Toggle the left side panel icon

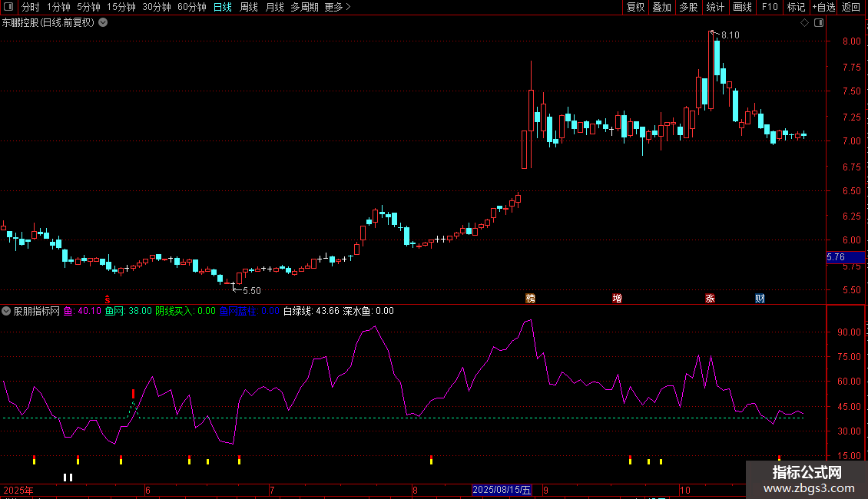click(x=8, y=7)
